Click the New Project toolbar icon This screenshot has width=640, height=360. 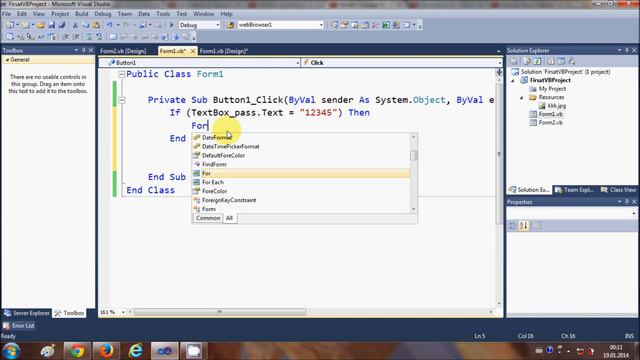pos(10,25)
